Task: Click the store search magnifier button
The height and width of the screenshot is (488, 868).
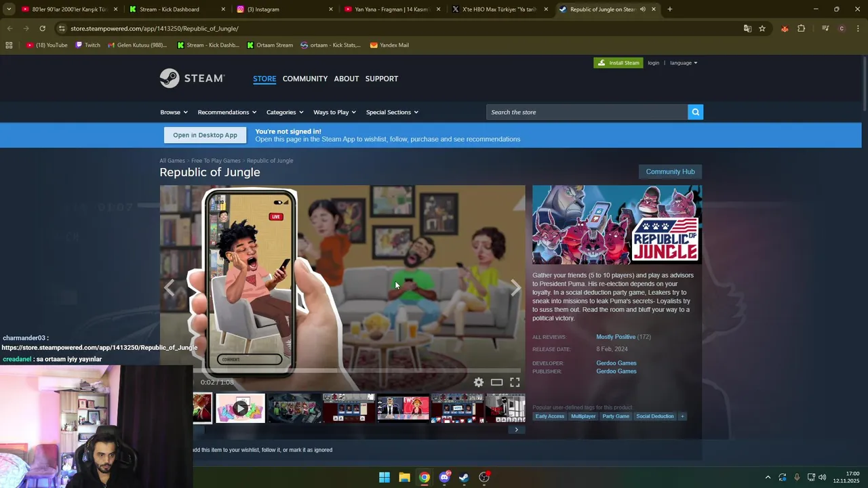Action: [x=695, y=112]
